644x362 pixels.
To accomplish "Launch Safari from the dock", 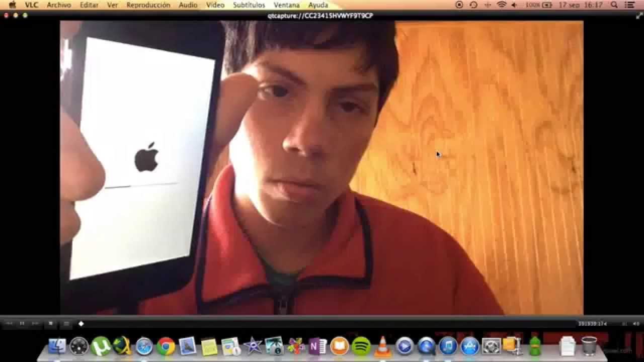I will point(144,346).
